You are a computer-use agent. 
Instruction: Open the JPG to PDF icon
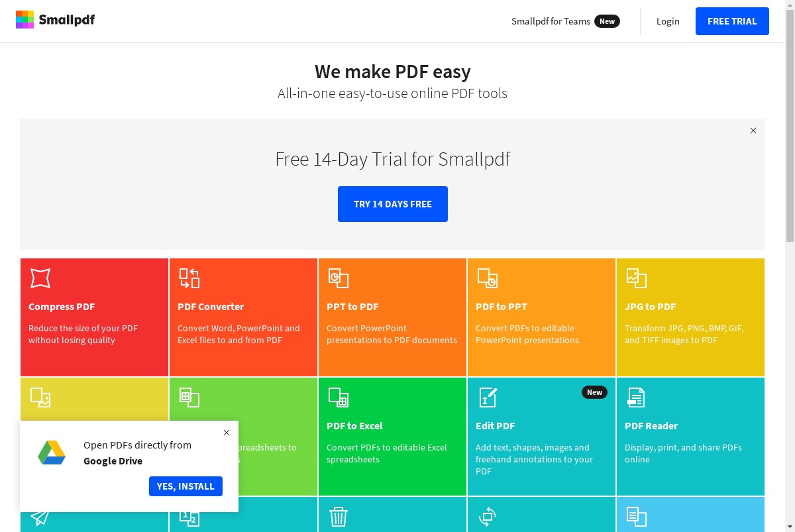point(637,278)
